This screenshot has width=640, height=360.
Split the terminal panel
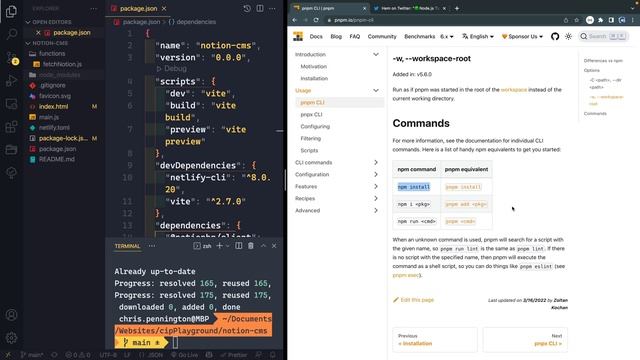[x=239, y=246]
